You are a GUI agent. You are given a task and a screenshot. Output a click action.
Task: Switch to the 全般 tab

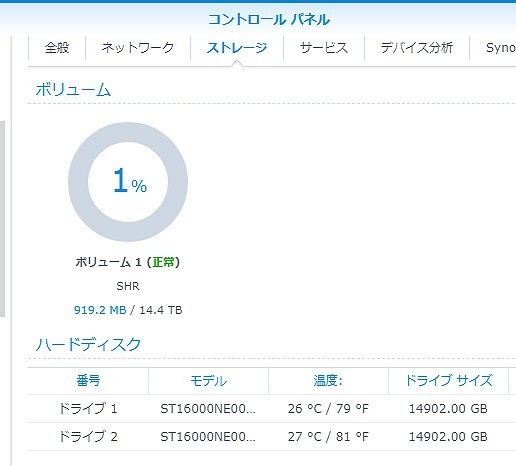(x=57, y=48)
